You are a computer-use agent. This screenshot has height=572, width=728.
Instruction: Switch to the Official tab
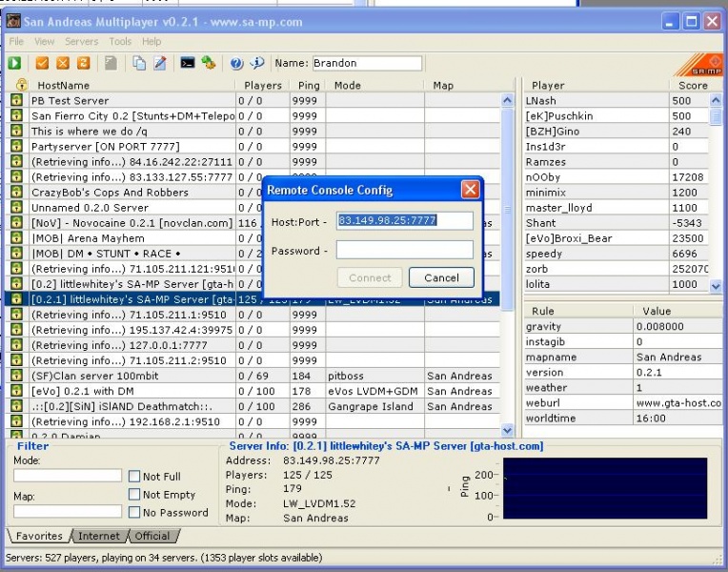[152, 536]
